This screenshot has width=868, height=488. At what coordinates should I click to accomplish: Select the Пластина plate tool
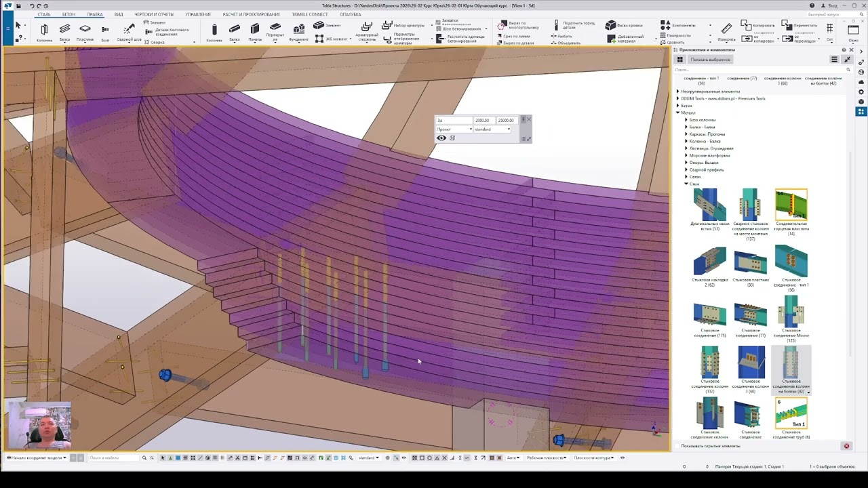coord(85,32)
